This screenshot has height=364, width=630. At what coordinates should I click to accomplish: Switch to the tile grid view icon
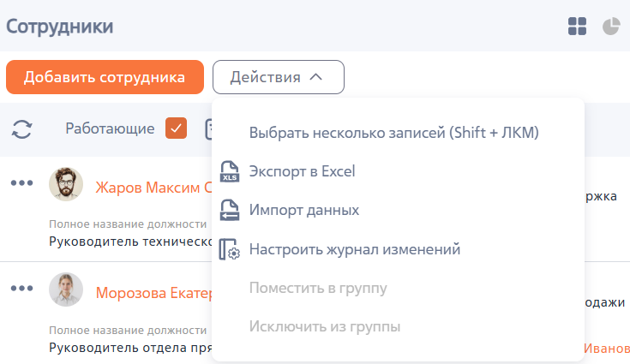(x=577, y=26)
